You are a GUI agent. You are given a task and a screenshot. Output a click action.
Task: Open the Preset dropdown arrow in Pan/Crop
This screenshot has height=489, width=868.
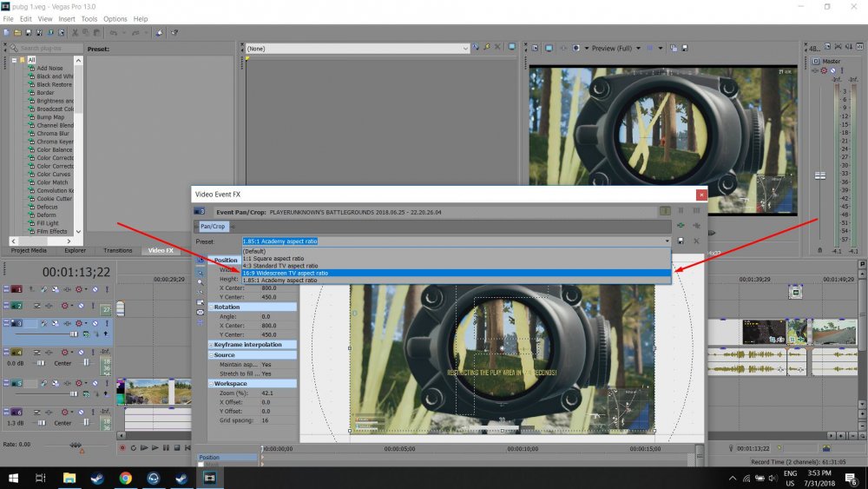pos(667,241)
